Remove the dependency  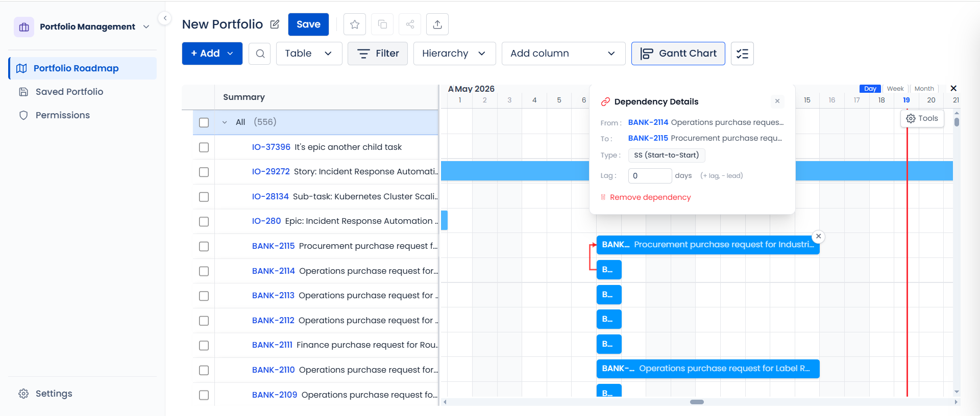click(x=646, y=197)
